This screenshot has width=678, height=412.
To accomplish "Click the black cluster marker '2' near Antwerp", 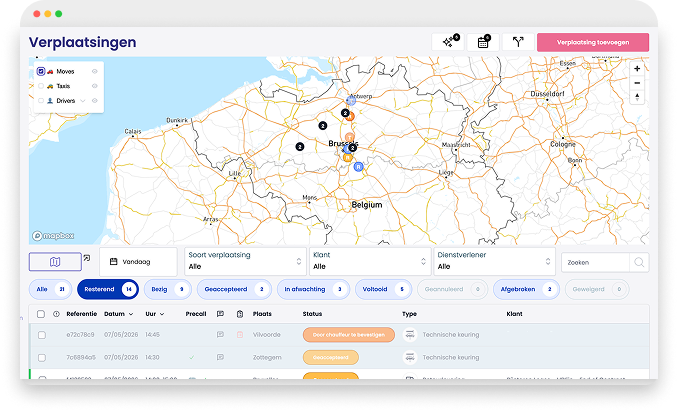I will 345,113.
